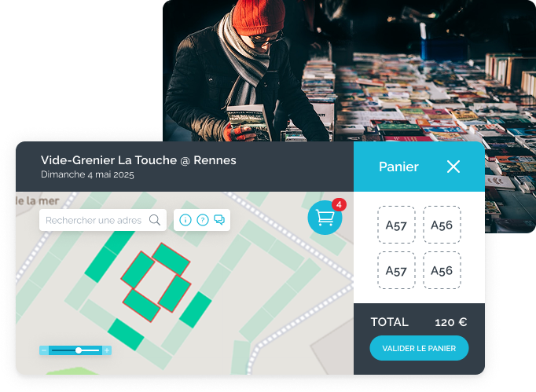536x392 pixels.
Task: Click Valider le panier button
Action: click(x=419, y=348)
